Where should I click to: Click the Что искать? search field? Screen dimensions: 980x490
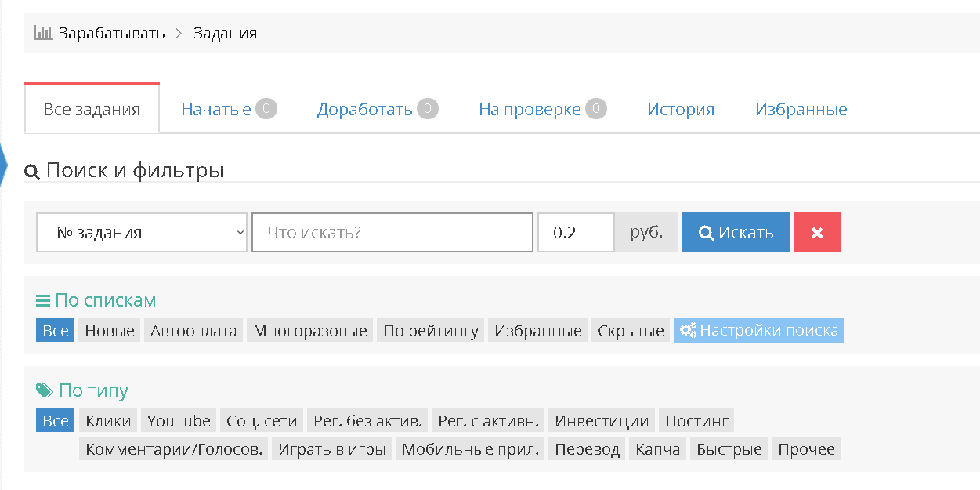tap(392, 233)
